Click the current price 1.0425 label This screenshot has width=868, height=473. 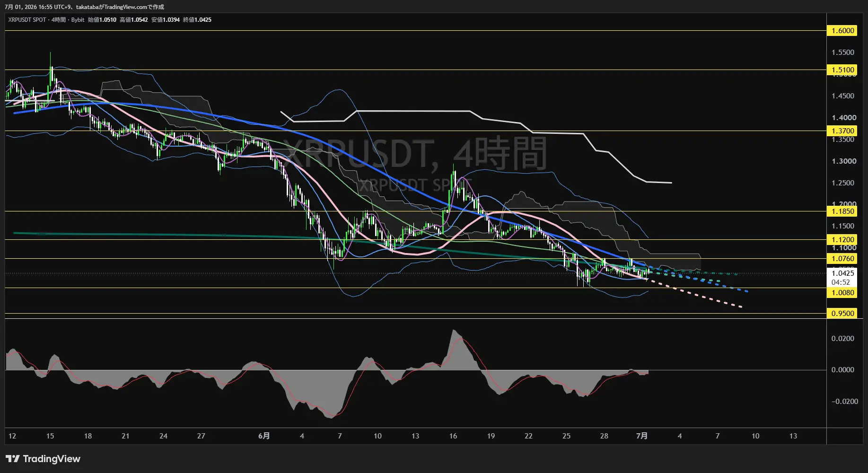[x=842, y=273]
